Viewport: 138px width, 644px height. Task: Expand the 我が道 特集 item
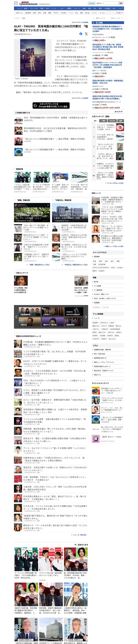coord(108,282)
